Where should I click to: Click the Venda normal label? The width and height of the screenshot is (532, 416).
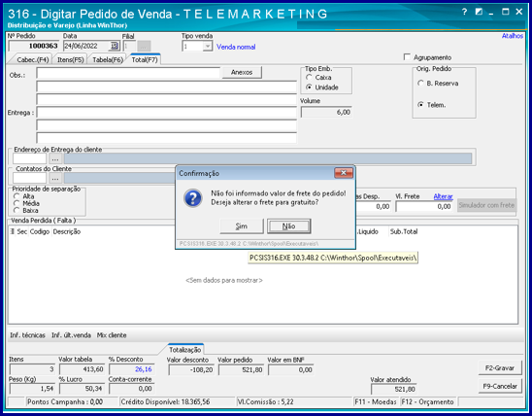236,47
